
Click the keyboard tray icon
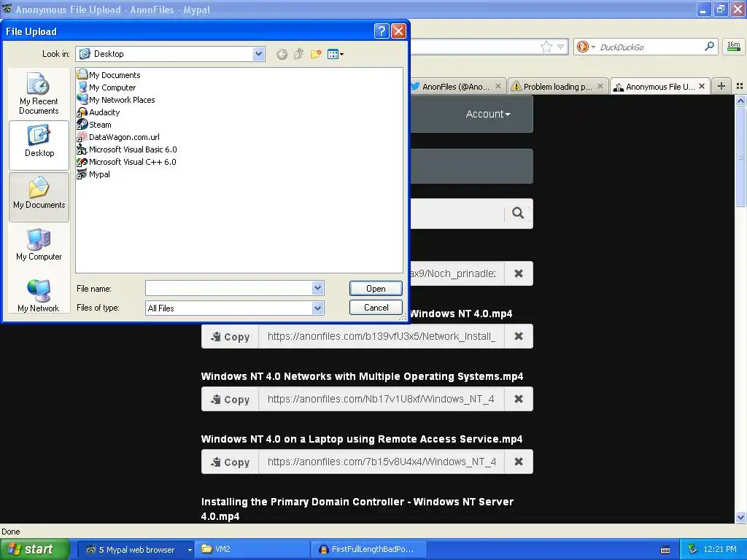click(665, 550)
